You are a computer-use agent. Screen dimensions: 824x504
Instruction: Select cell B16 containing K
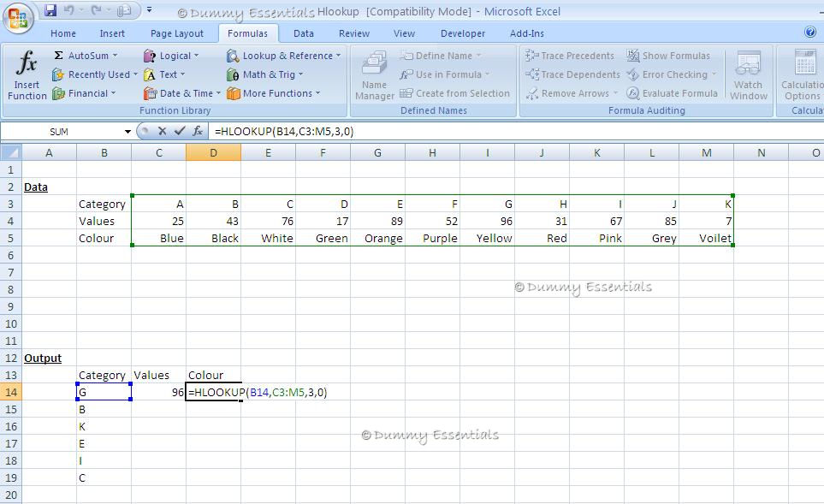(104, 426)
